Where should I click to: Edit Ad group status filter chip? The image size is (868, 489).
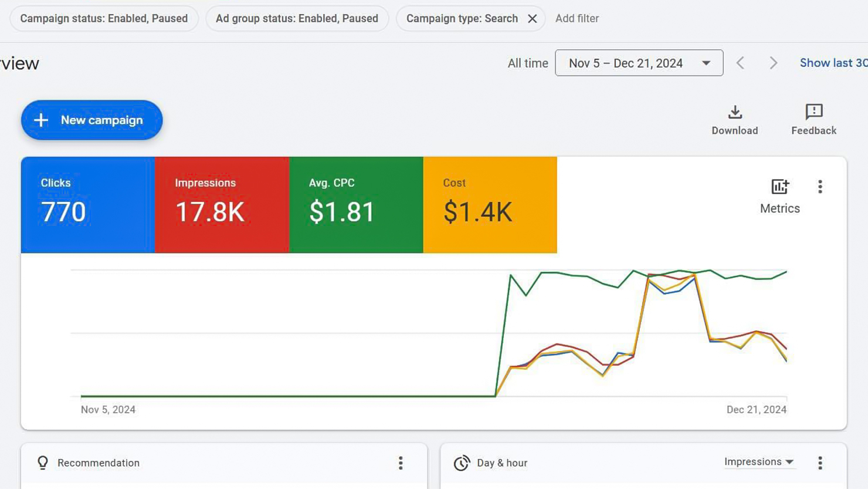pos(297,19)
